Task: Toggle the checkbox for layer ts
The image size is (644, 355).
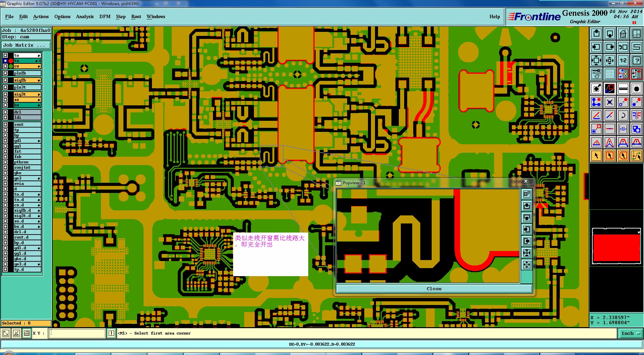Action: [5, 61]
